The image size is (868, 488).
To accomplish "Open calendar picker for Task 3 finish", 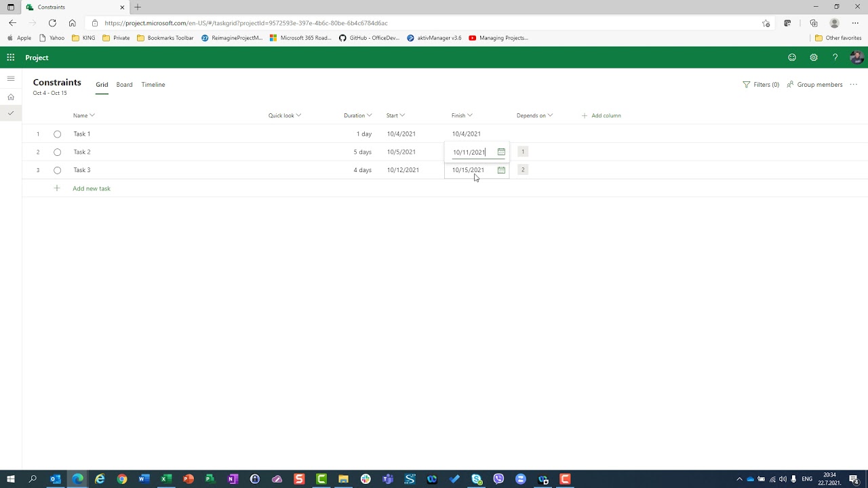I will click(501, 170).
